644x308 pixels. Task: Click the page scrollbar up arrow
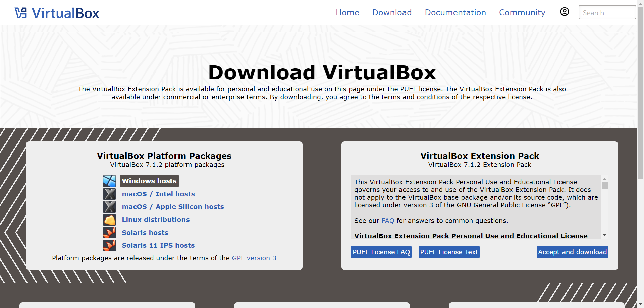point(640,3)
